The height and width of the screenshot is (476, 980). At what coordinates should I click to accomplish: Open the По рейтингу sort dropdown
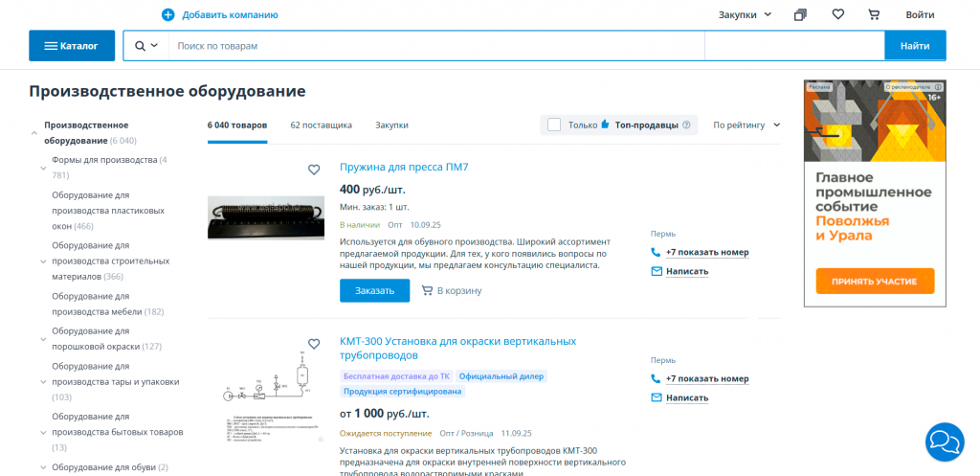coord(746,125)
